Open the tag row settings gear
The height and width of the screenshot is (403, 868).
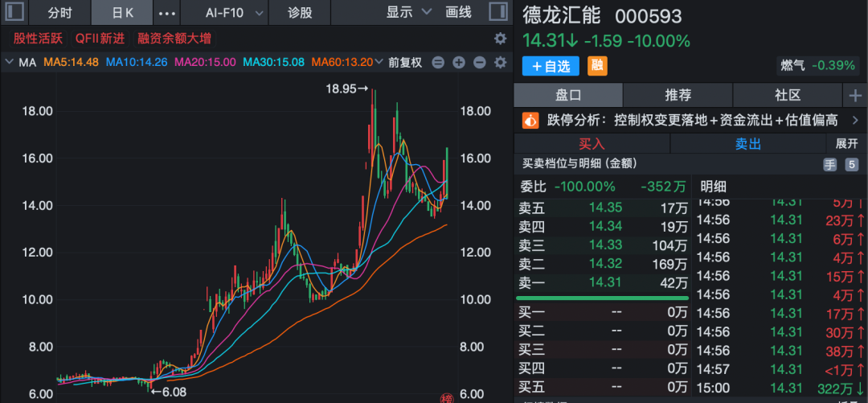click(500, 39)
